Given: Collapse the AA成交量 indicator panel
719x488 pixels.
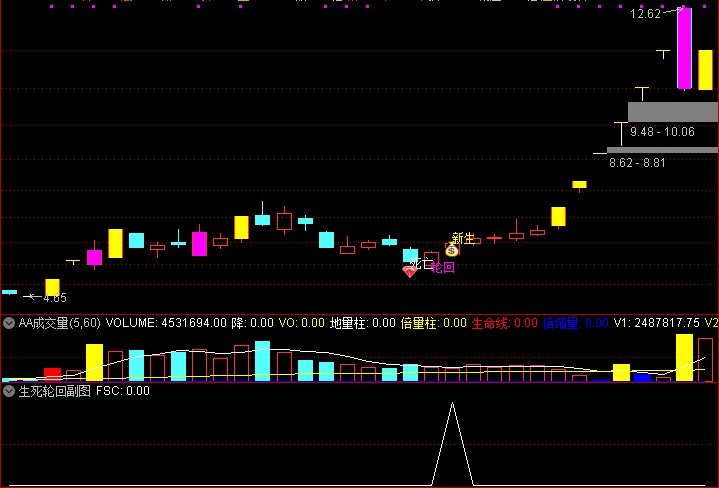Looking at the screenshot, I should point(9,323).
